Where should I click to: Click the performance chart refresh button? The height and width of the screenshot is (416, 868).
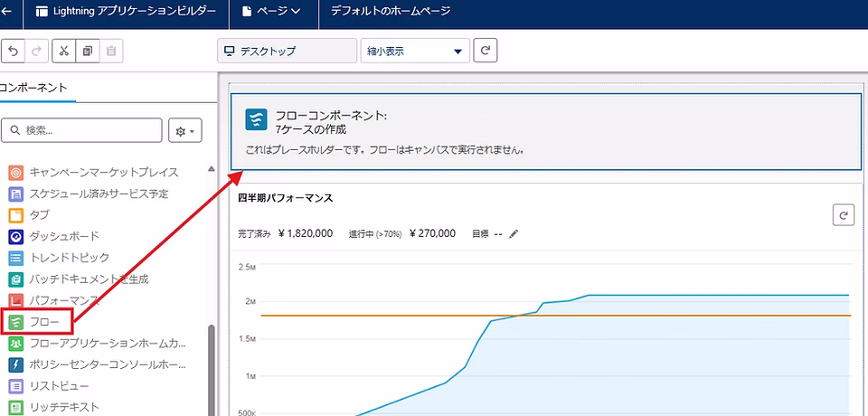pos(844,215)
